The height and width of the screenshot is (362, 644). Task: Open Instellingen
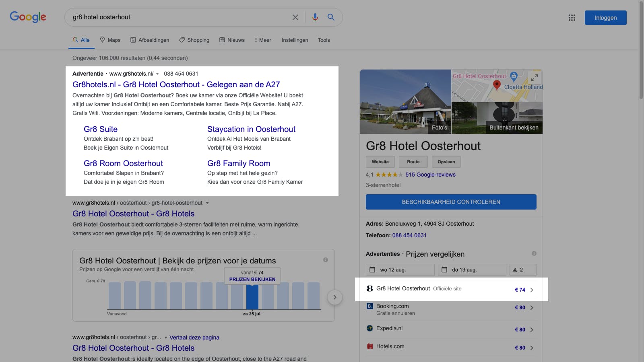[295, 40]
